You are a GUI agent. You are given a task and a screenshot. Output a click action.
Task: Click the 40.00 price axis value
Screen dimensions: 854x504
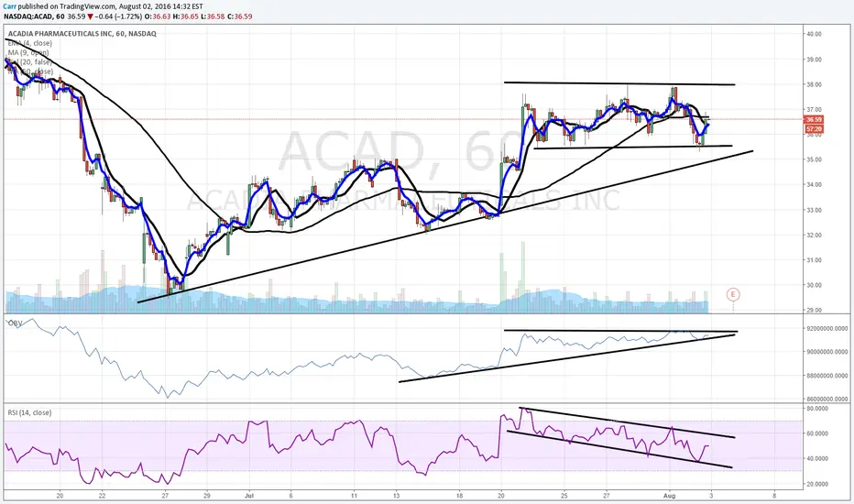(815, 34)
